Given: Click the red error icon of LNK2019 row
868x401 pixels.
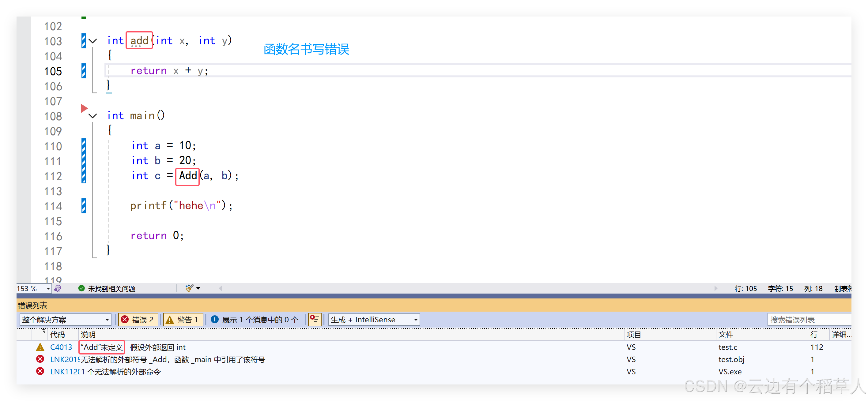Looking at the screenshot, I should click(40, 359).
